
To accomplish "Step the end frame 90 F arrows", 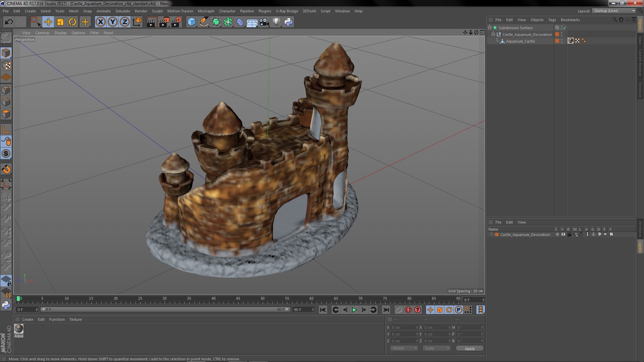I will pyautogui.click(x=313, y=309).
